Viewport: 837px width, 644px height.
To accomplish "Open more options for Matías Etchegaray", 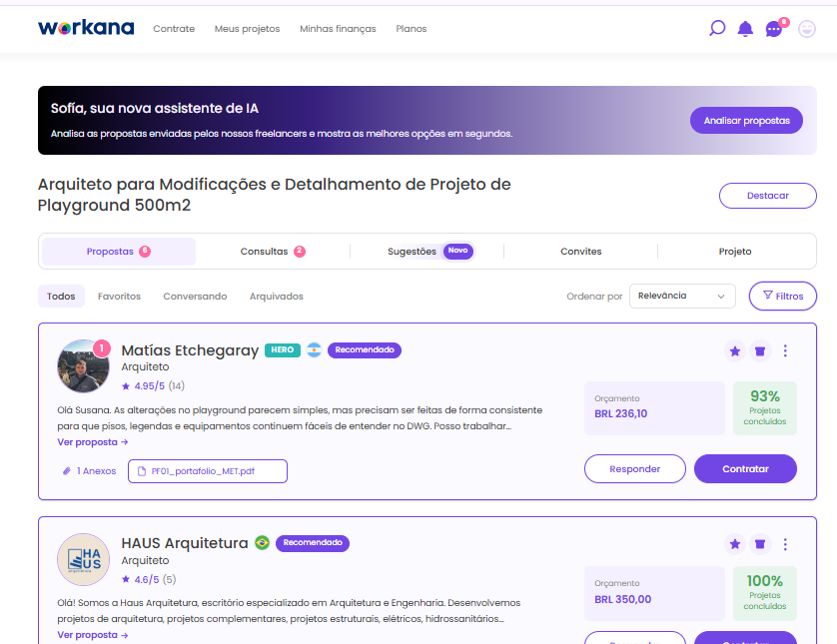I will pos(785,350).
